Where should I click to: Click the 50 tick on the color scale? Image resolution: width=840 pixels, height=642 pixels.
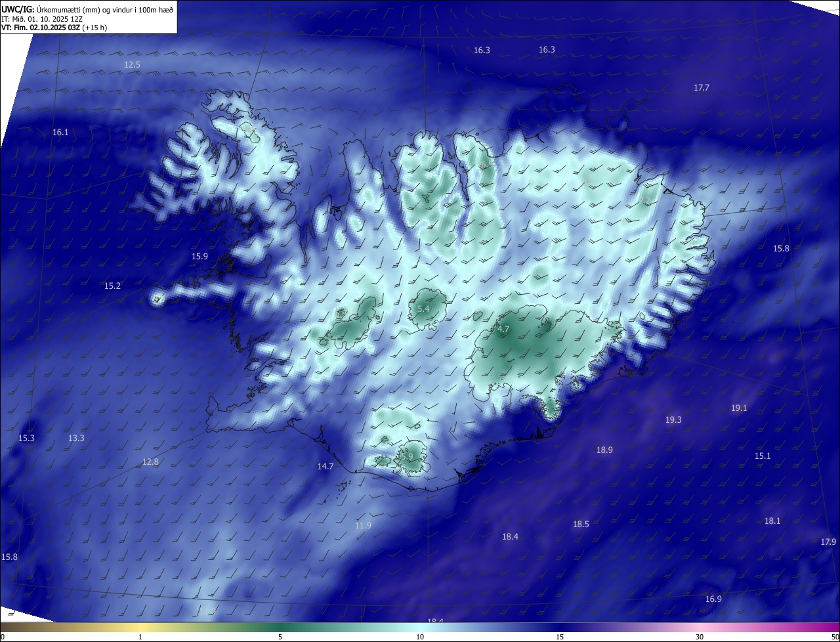click(835, 637)
